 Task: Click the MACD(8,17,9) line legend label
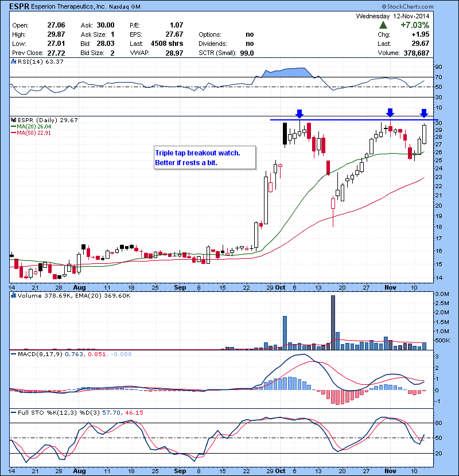click(37, 354)
